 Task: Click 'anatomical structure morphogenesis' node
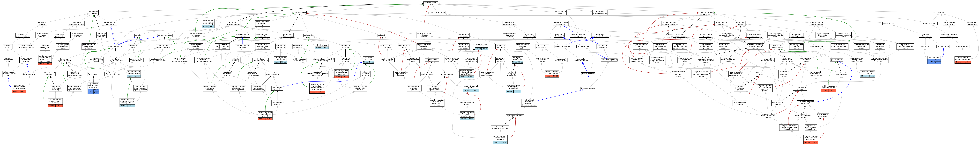pos(578,35)
